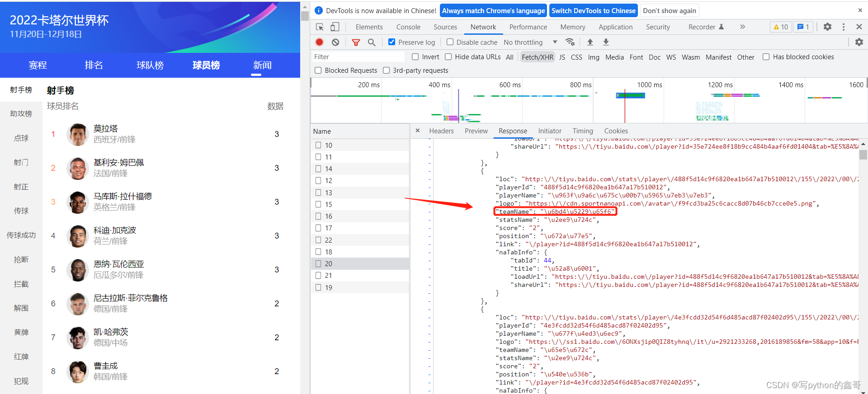Click Switch DevTools to Chinese button
Image resolution: width=868 pixels, height=394 pixels.
click(594, 10)
